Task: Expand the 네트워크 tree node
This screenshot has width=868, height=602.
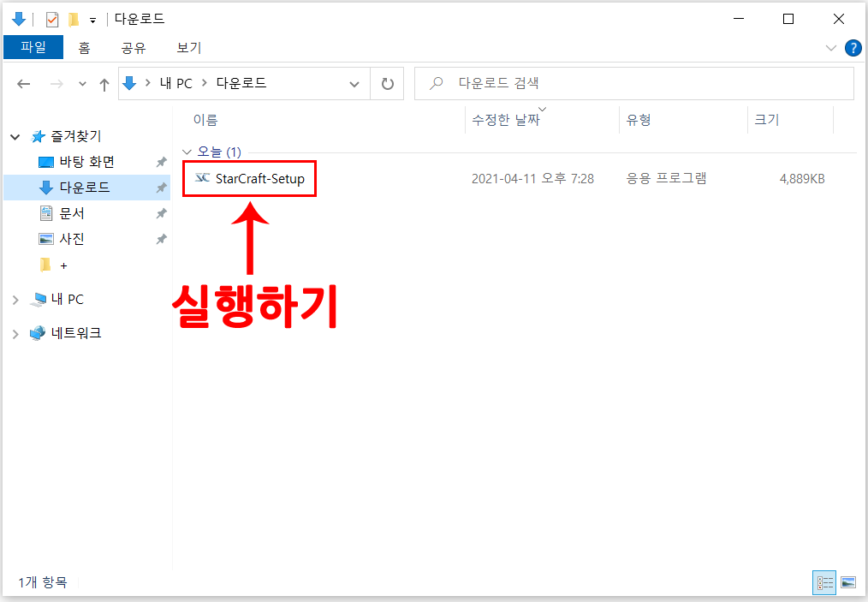Action: pos(15,334)
